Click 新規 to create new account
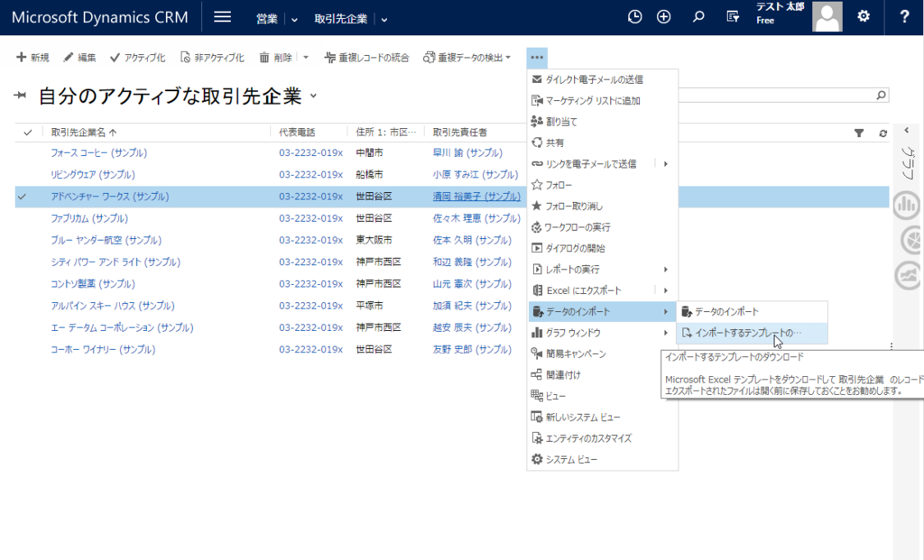 click(32, 57)
